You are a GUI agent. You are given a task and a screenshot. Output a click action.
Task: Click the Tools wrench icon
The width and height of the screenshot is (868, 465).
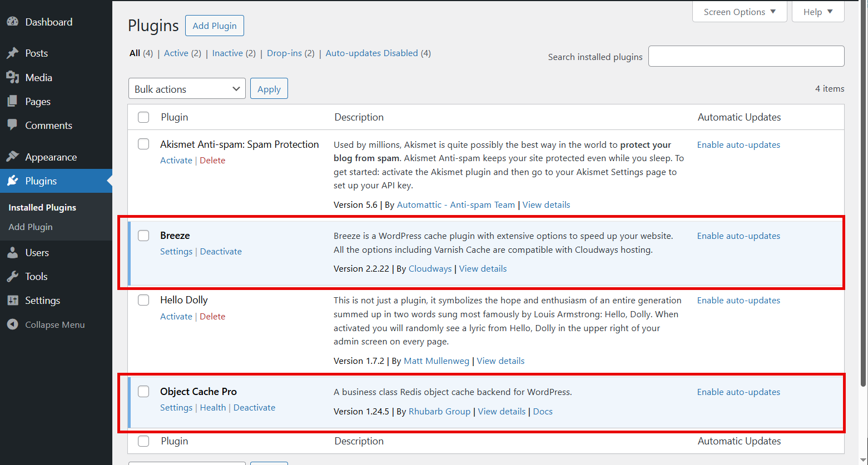(12, 277)
